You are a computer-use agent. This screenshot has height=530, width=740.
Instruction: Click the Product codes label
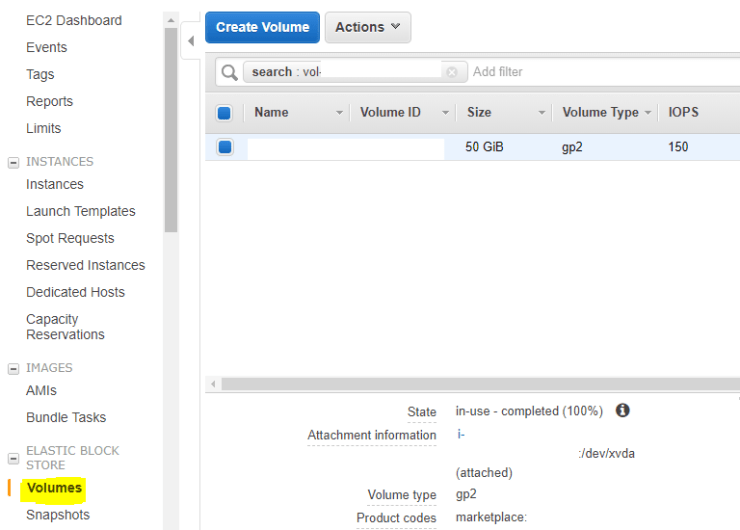pyautogui.click(x=396, y=518)
